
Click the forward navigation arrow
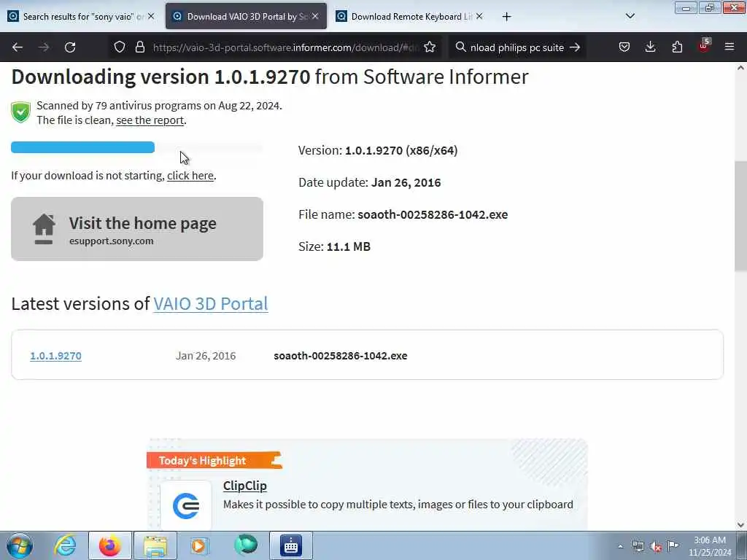point(44,47)
